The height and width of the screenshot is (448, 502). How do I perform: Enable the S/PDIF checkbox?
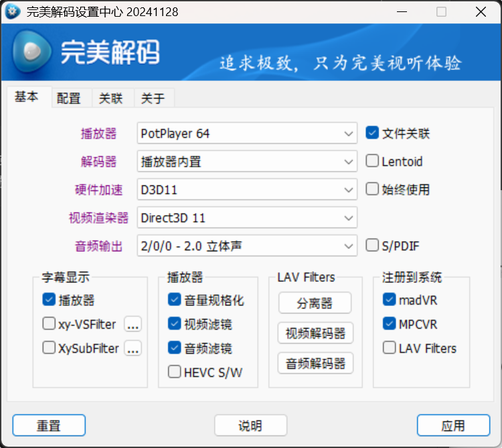coord(373,246)
